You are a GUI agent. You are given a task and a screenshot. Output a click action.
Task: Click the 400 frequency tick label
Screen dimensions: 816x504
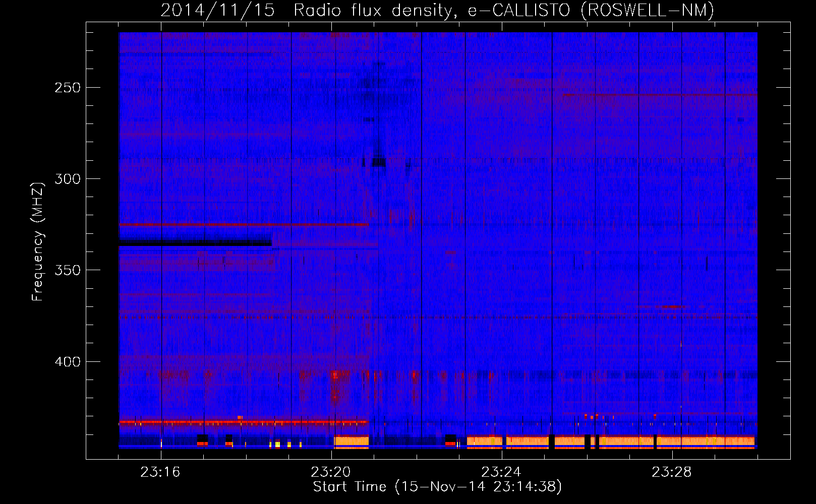(68, 362)
